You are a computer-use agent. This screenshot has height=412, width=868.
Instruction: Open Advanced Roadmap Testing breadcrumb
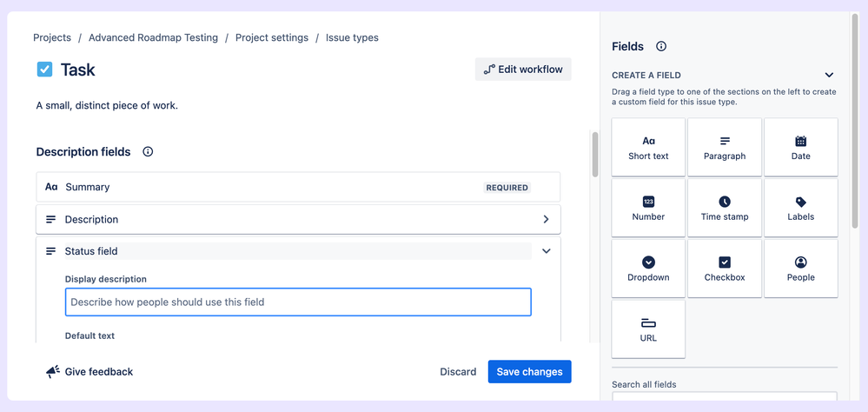pyautogui.click(x=153, y=38)
